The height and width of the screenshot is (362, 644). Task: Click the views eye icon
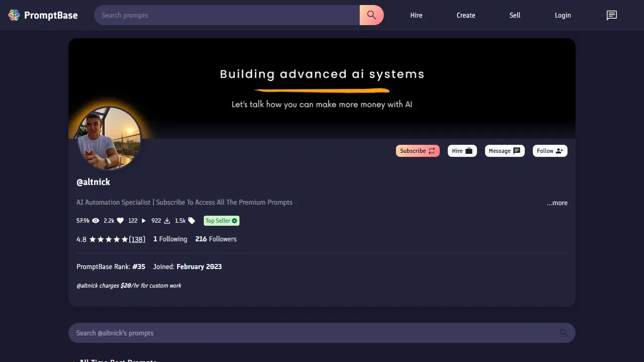coord(95,220)
